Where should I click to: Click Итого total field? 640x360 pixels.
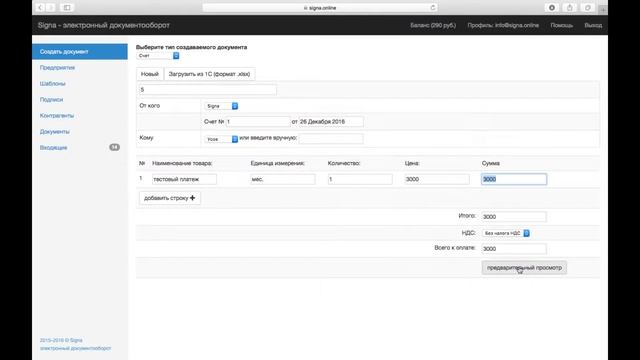[514, 217]
